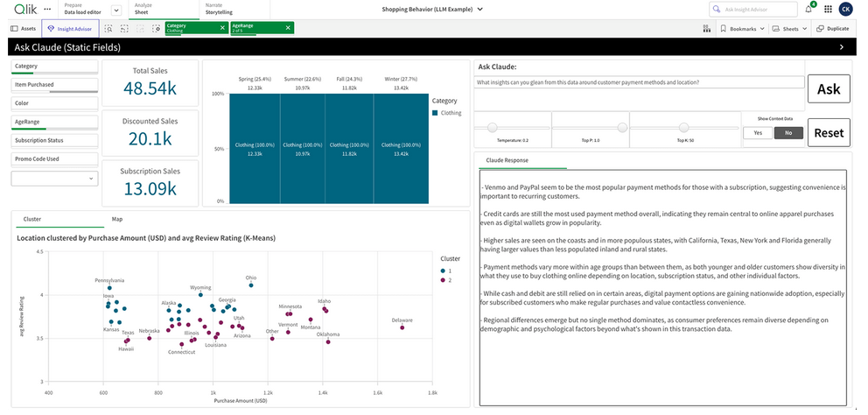868x415 pixels.
Task: Open the Narrate Storytelling tab
Action: point(218,10)
